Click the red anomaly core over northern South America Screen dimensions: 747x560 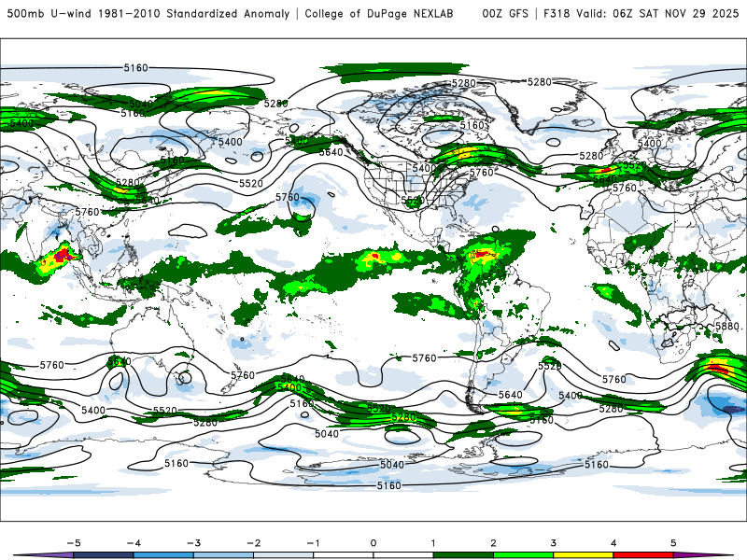coord(483,254)
